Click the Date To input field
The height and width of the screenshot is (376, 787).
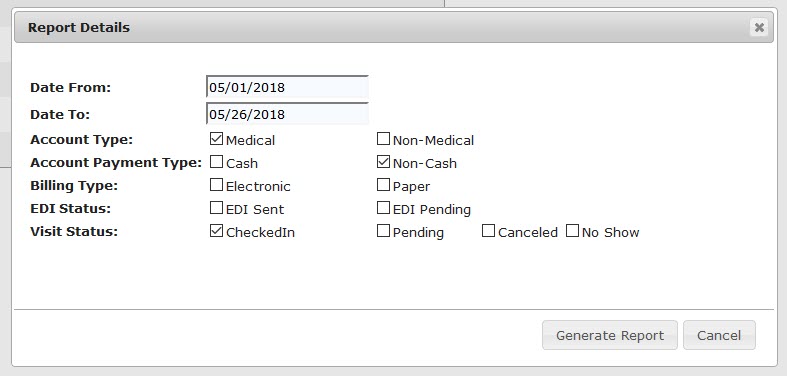pos(288,114)
